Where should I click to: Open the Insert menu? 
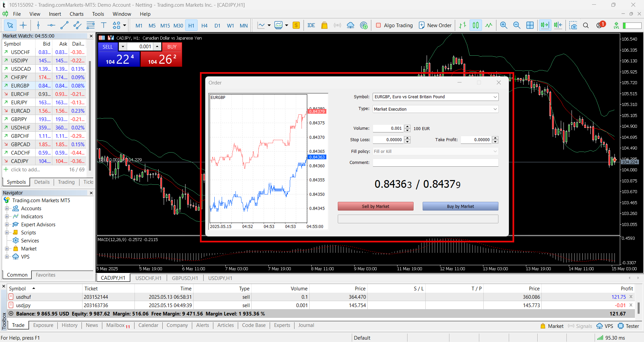tap(55, 14)
